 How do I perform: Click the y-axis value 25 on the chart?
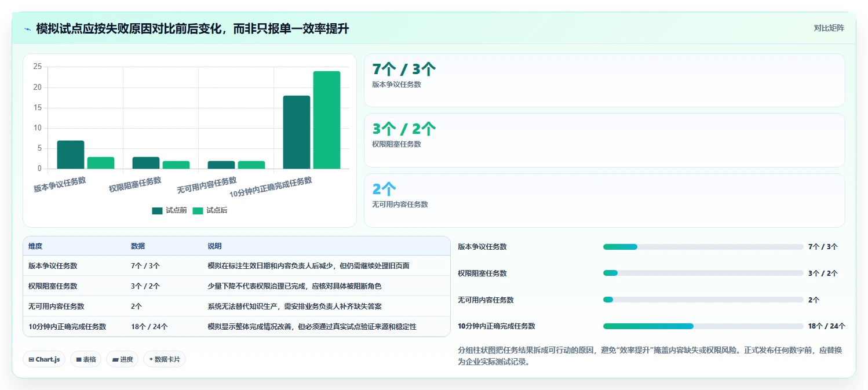tap(38, 67)
